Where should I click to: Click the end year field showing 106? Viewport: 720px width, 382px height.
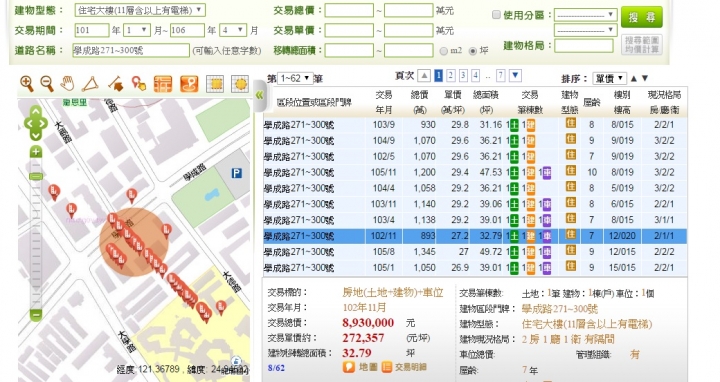pyautogui.click(x=187, y=30)
